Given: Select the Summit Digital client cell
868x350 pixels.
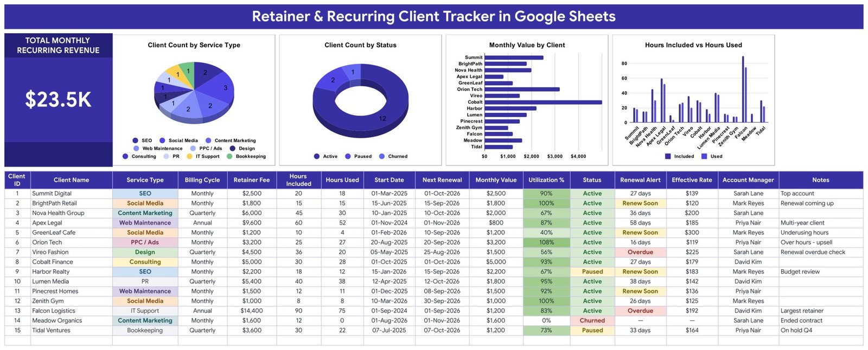Looking at the screenshot, I should pyautogui.click(x=71, y=194).
